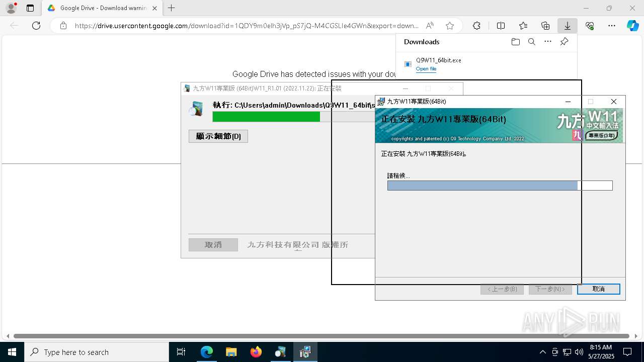This screenshot has width=644, height=362.
Task: Toggle the Split screen icon
Action: (x=501, y=26)
